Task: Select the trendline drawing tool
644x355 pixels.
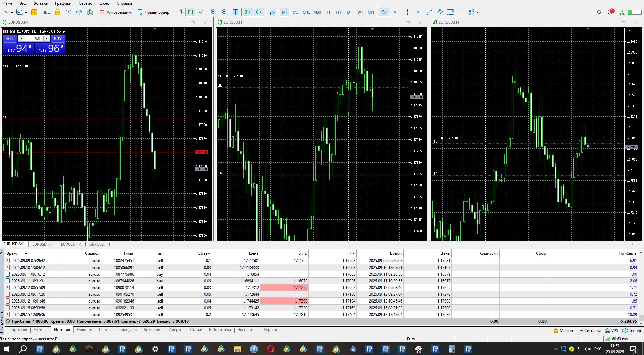Action: point(429,12)
